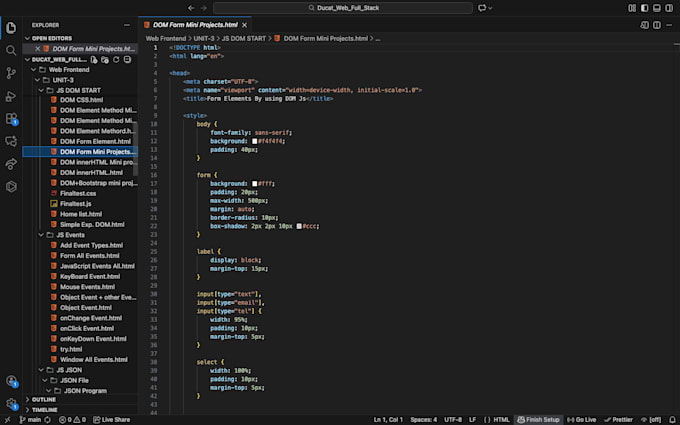The height and width of the screenshot is (425, 680).
Task: Open the Accounts menu icon
Action: [11, 381]
